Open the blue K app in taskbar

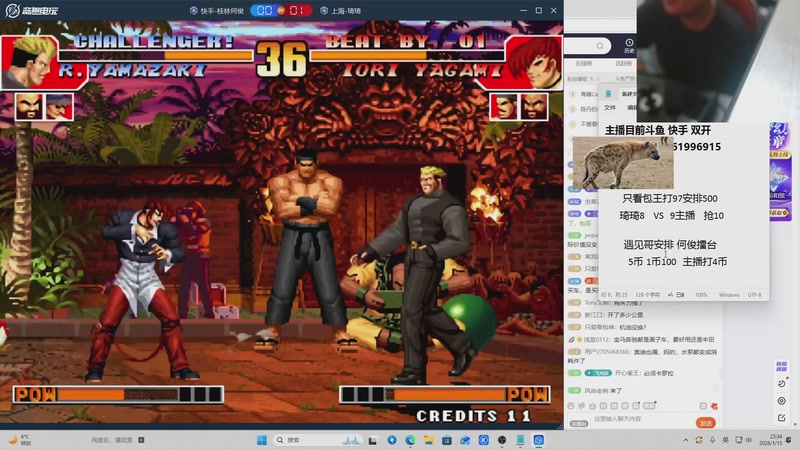[x=484, y=440]
